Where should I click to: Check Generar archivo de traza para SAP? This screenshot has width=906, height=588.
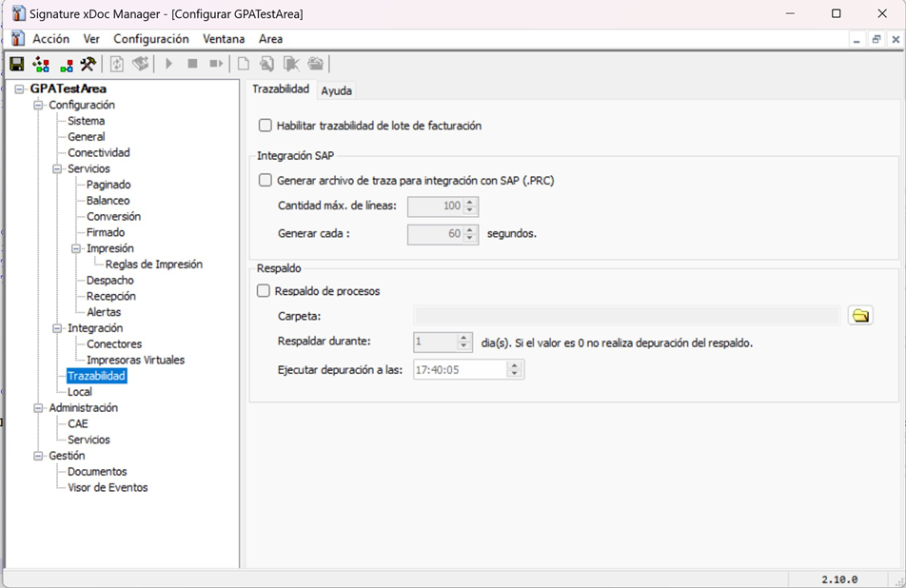pos(266,180)
